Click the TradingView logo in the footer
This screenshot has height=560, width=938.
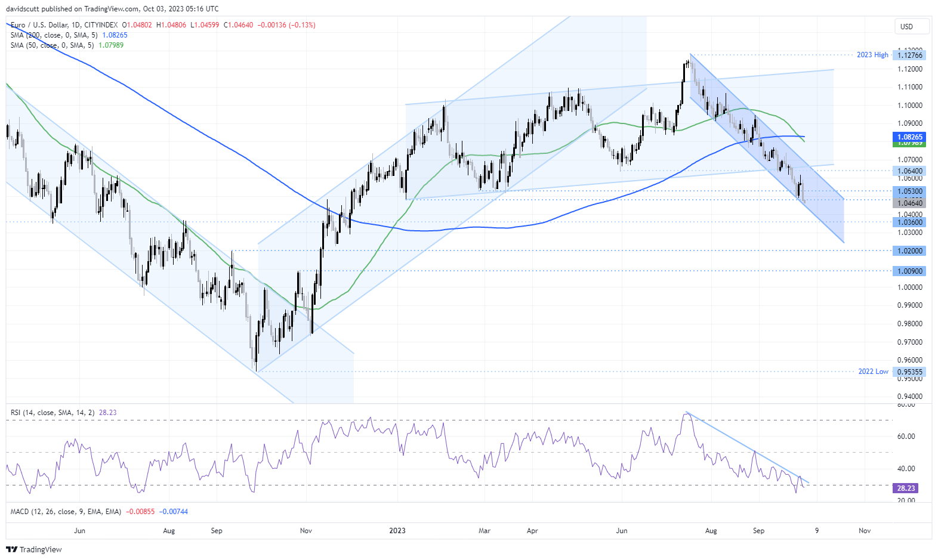click(34, 549)
